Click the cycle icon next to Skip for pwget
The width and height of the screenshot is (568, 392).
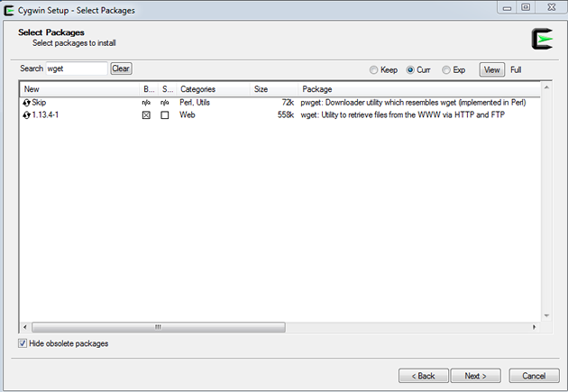point(26,103)
